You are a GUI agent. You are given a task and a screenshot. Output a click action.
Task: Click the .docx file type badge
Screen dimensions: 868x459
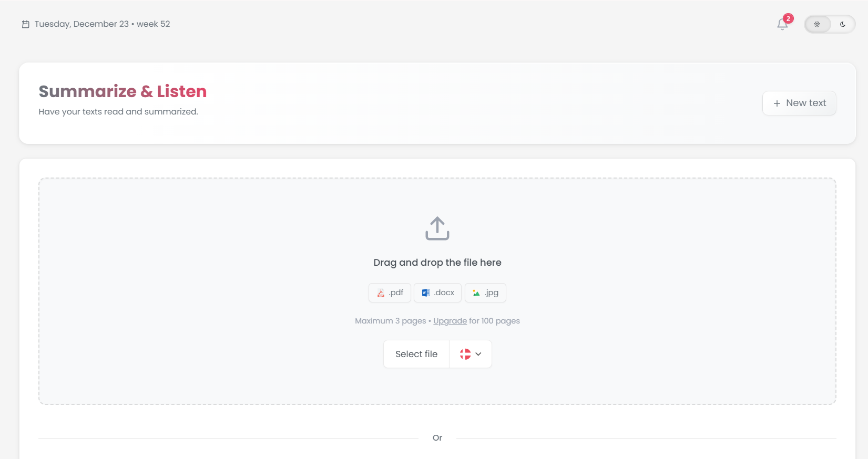pos(437,293)
